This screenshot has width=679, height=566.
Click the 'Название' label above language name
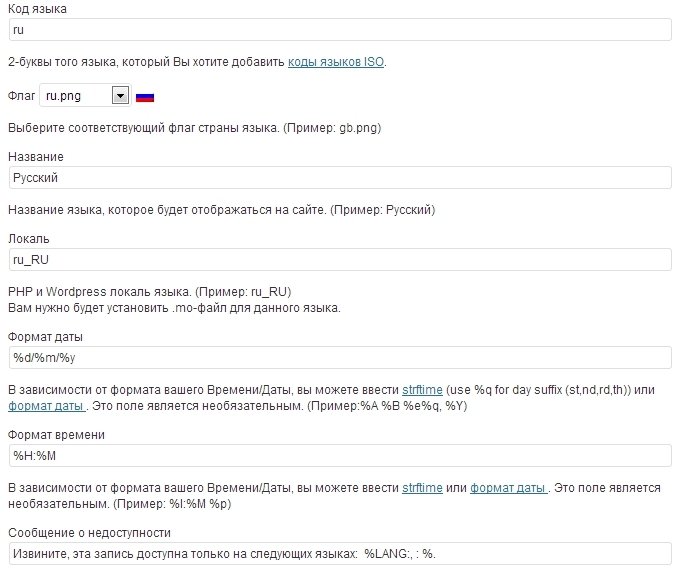click(36, 157)
